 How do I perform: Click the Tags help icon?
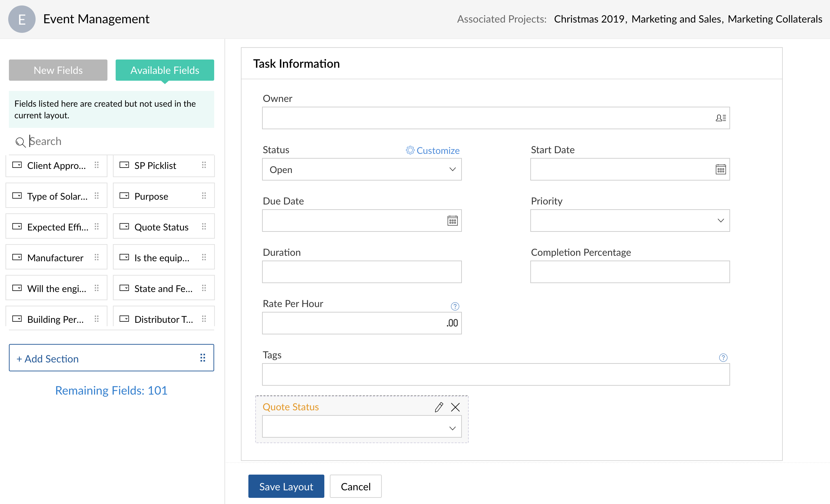(723, 357)
